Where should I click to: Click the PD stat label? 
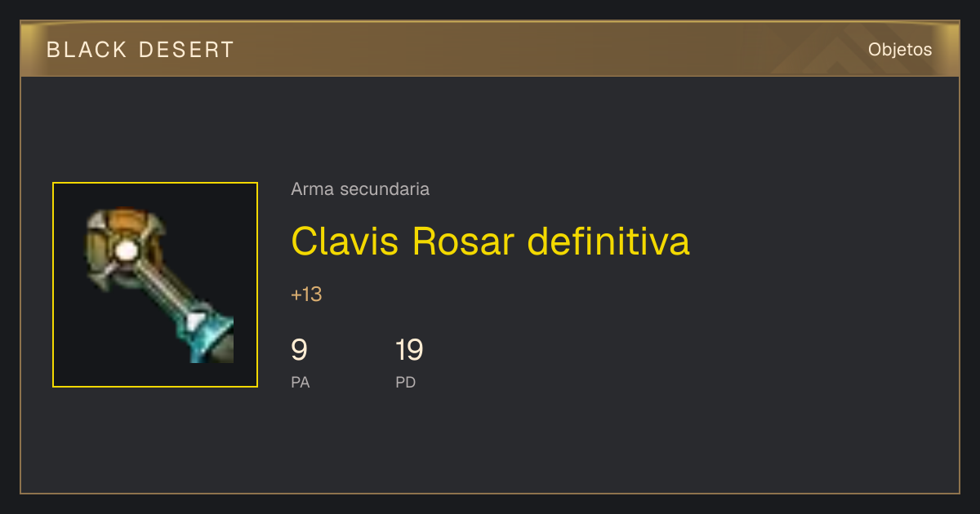click(406, 382)
